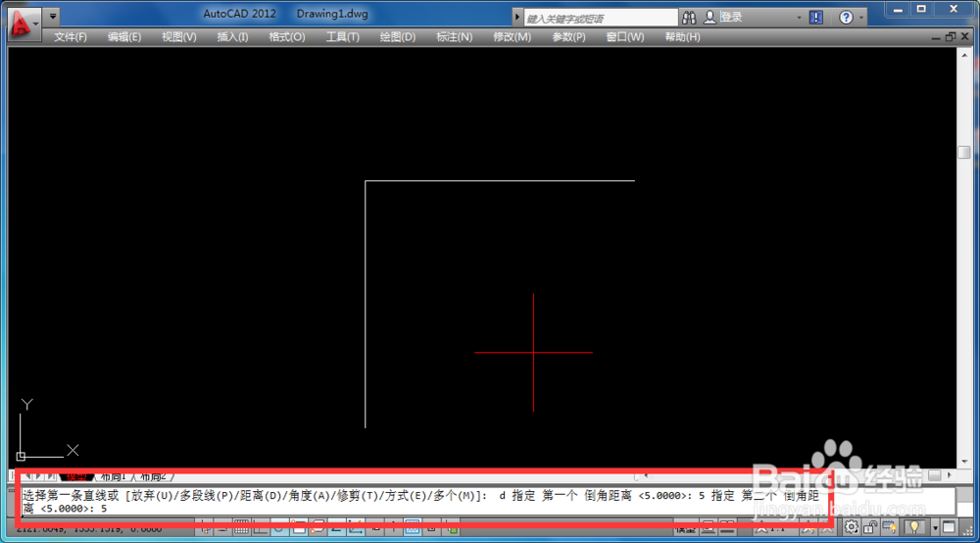Switch to the 布局1 layout tab

click(x=114, y=476)
